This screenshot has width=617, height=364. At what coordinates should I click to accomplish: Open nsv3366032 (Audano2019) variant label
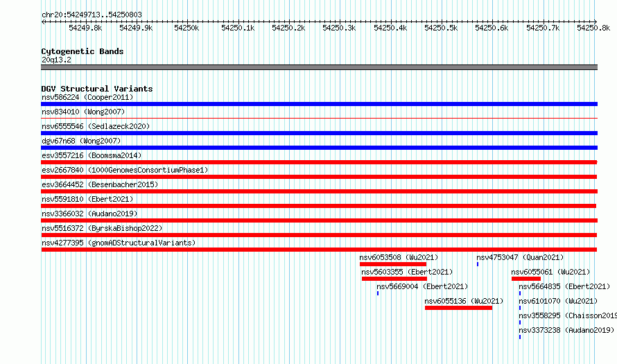point(89,214)
